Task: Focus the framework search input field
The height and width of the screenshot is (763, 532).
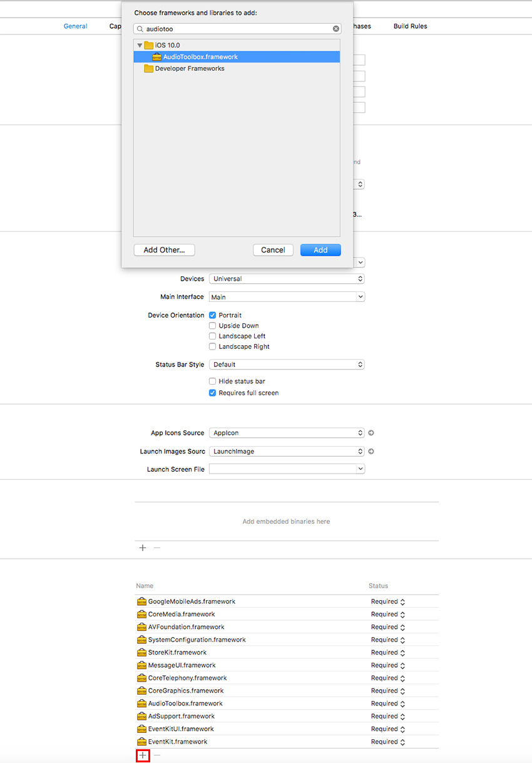Action: [x=237, y=29]
